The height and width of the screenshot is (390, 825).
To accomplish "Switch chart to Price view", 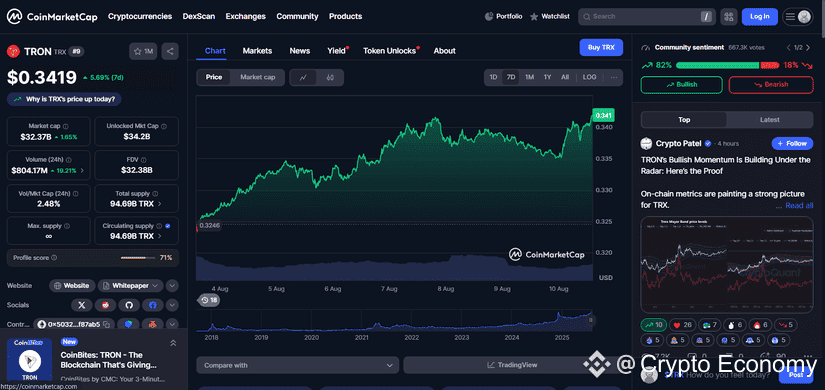I will pyautogui.click(x=214, y=77).
